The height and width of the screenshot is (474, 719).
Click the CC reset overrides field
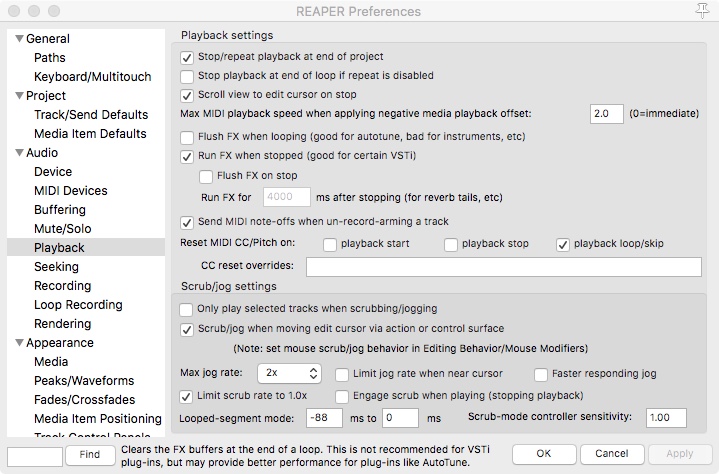[x=503, y=267]
